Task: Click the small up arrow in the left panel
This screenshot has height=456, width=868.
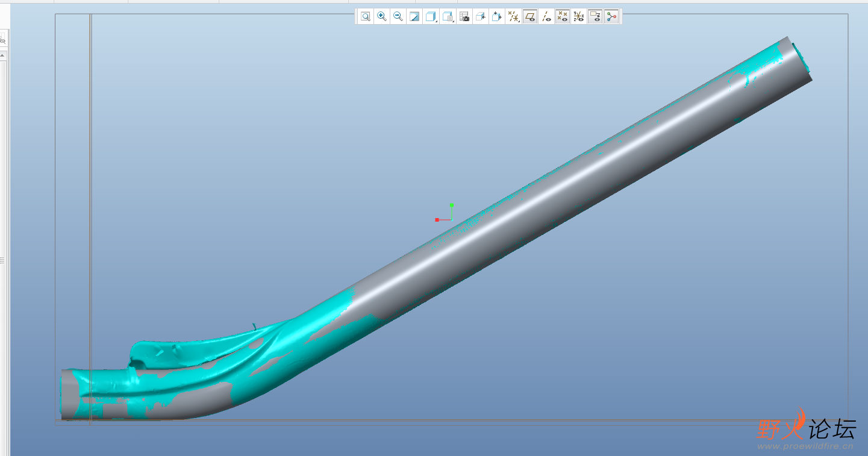Action: [2, 55]
